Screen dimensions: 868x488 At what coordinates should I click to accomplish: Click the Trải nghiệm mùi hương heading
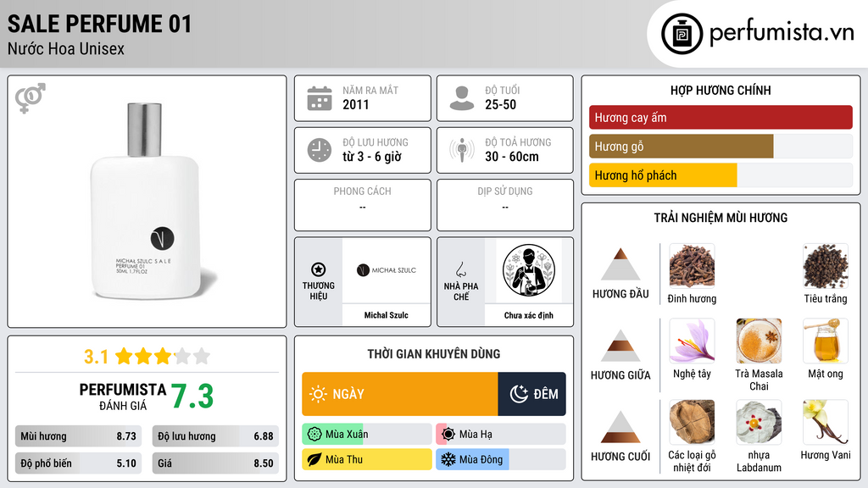[x=721, y=218]
